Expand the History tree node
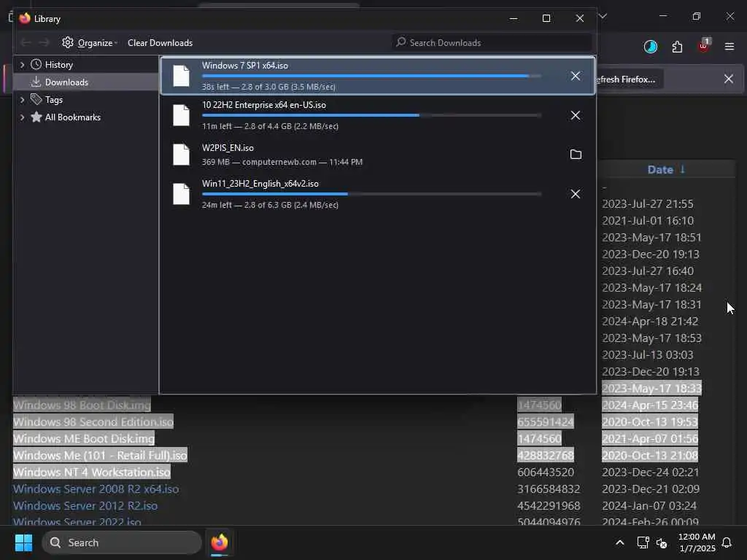This screenshot has width=747, height=560. click(x=22, y=64)
